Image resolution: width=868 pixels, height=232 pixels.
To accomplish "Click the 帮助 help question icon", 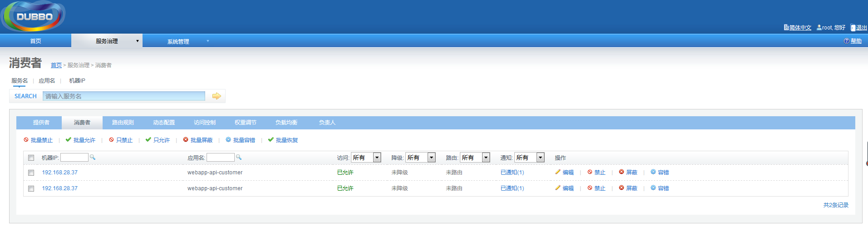I will pos(846,41).
